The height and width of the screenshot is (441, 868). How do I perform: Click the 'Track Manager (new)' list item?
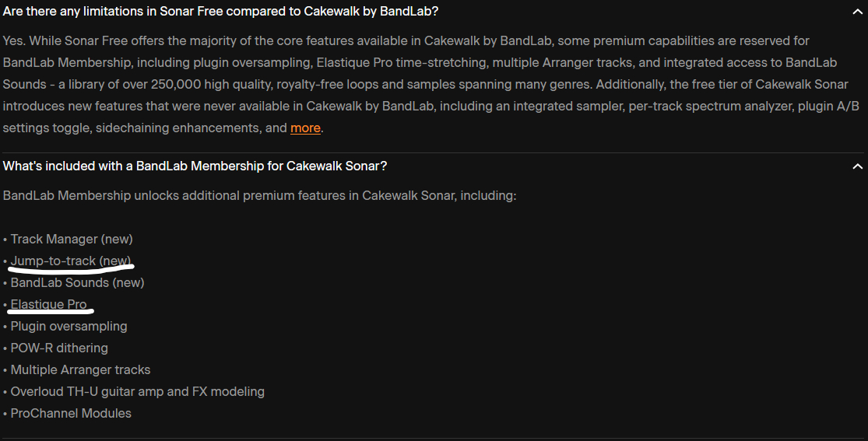pyautogui.click(x=72, y=240)
